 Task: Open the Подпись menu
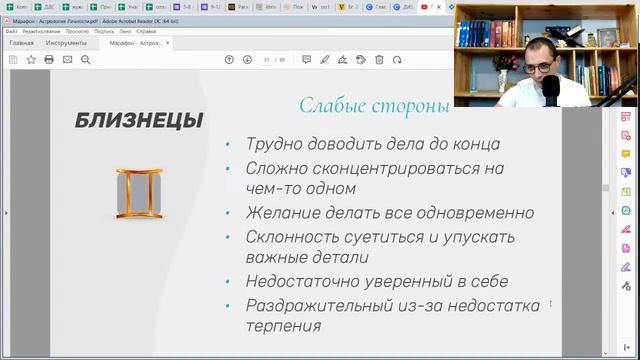click(x=104, y=31)
